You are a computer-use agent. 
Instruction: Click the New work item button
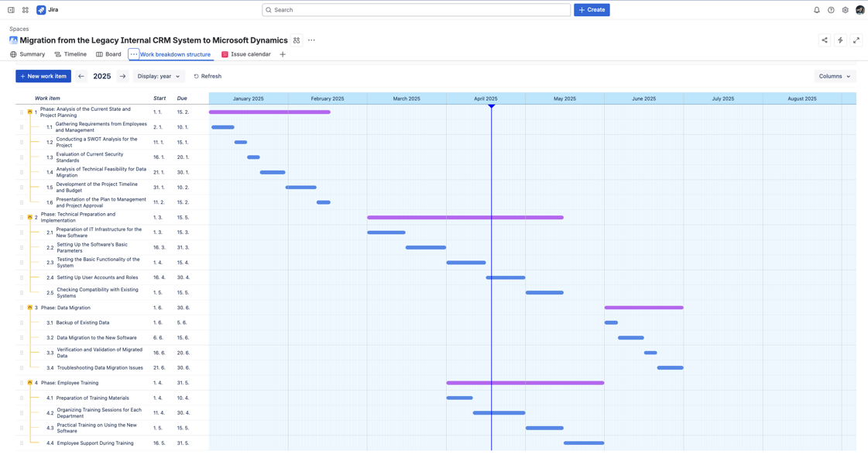click(x=43, y=76)
